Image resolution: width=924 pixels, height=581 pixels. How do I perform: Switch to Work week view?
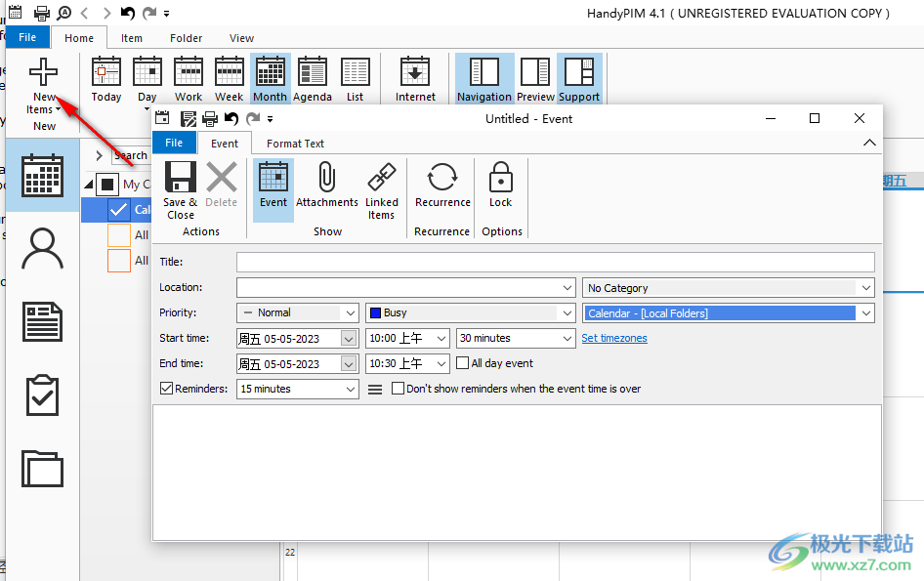coord(188,79)
